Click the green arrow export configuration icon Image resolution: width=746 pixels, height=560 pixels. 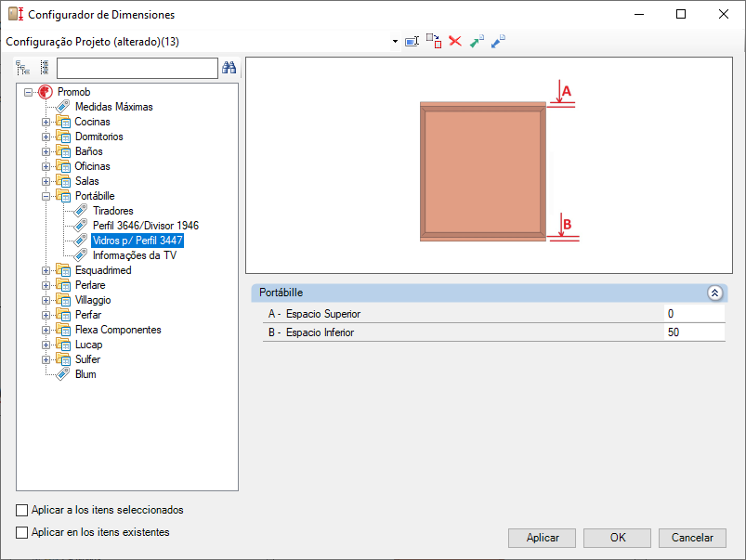point(477,42)
